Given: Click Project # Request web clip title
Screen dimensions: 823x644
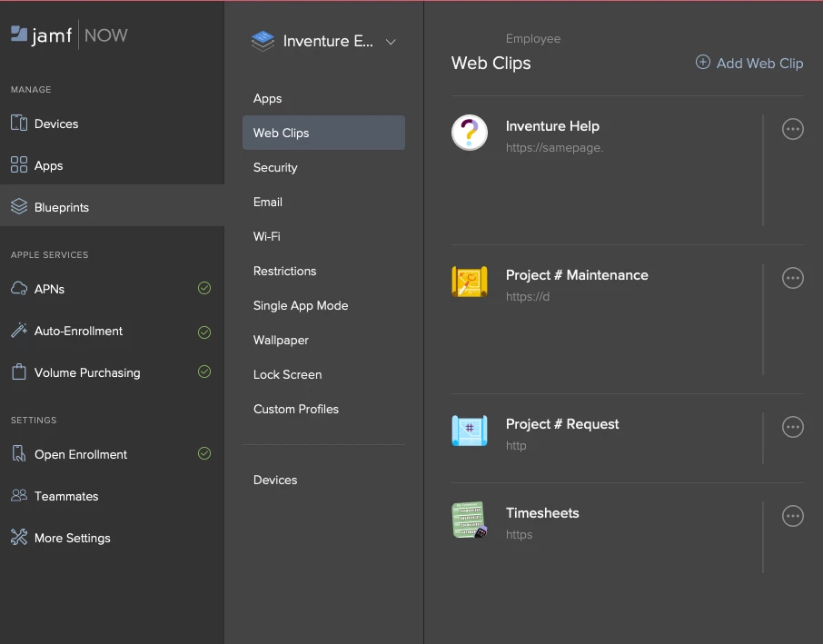Looking at the screenshot, I should tap(562, 424).
